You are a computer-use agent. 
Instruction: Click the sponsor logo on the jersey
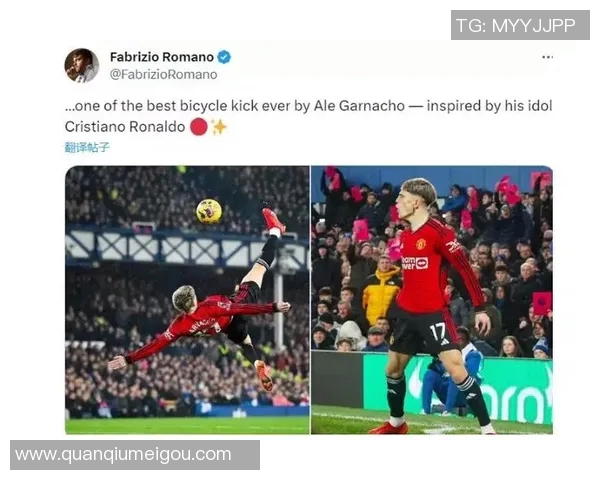point(414,263)
